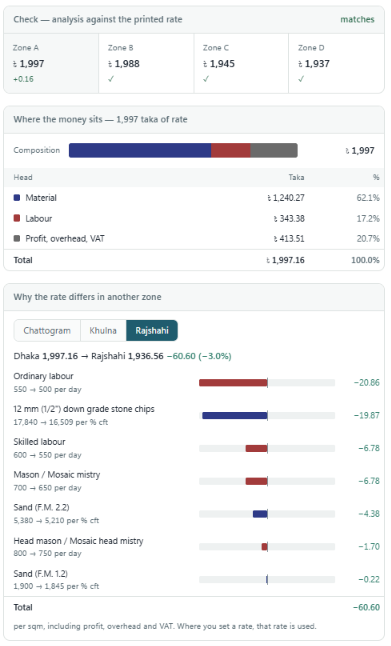Click the Material percentage 62.1%

[368, 198]
